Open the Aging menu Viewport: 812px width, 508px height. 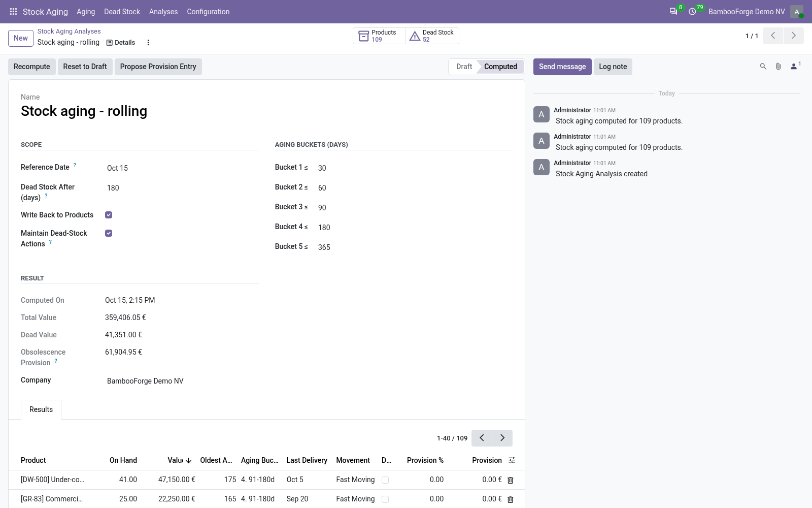point(86,12)
